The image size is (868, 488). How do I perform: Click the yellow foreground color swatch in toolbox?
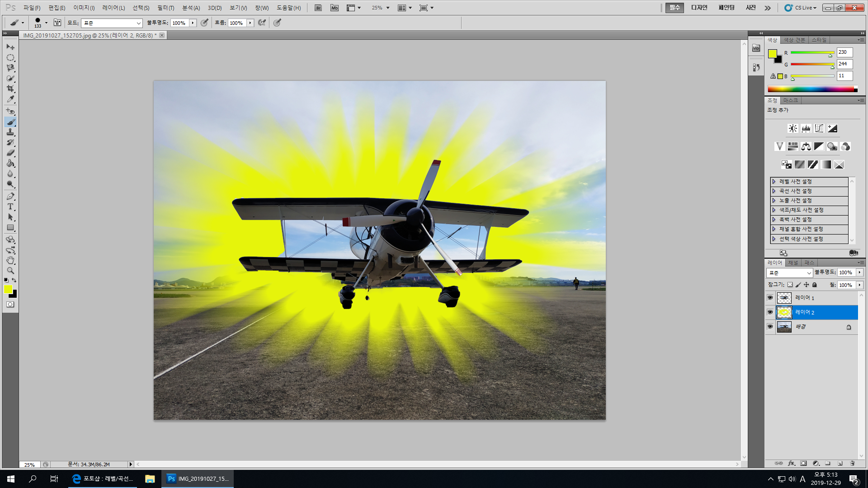click(8, 290)
